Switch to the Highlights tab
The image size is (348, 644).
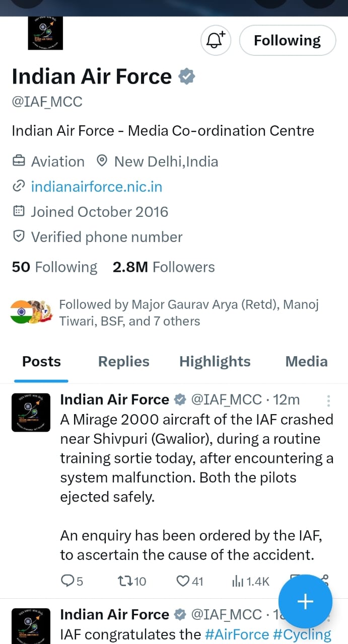(x=215, y=362)
